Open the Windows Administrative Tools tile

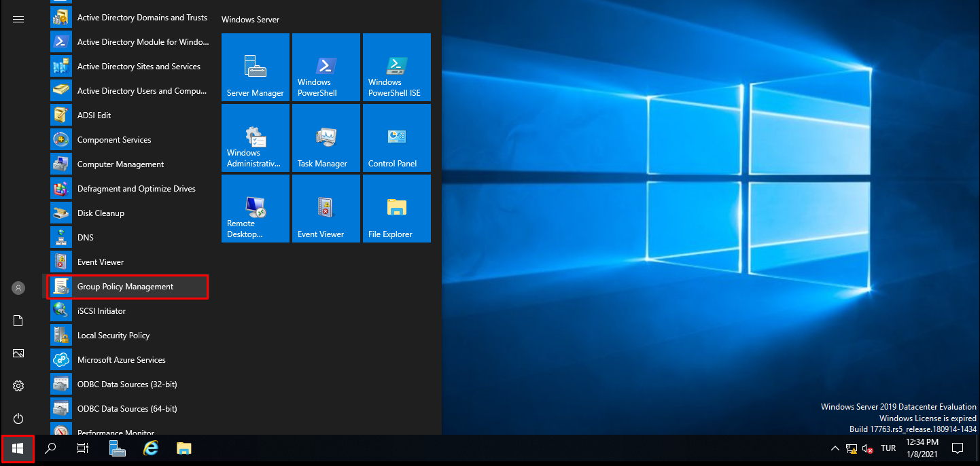(x=256, y=138)
